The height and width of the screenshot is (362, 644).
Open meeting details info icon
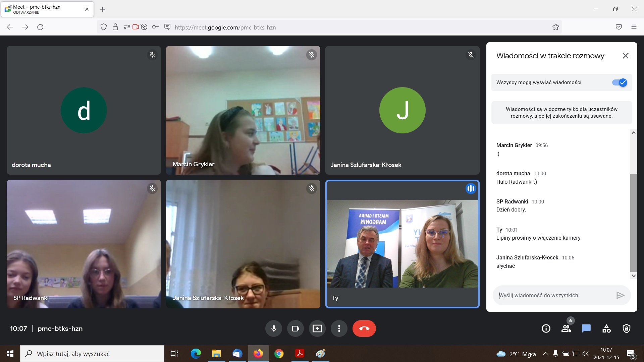point(546,328)
